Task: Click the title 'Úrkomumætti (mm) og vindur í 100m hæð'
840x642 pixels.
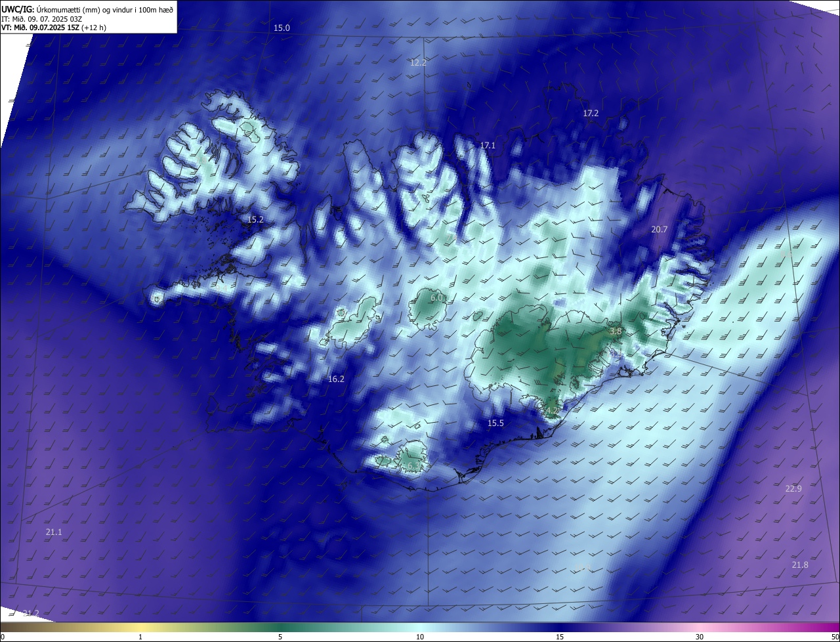Action: tap(104, 9)
